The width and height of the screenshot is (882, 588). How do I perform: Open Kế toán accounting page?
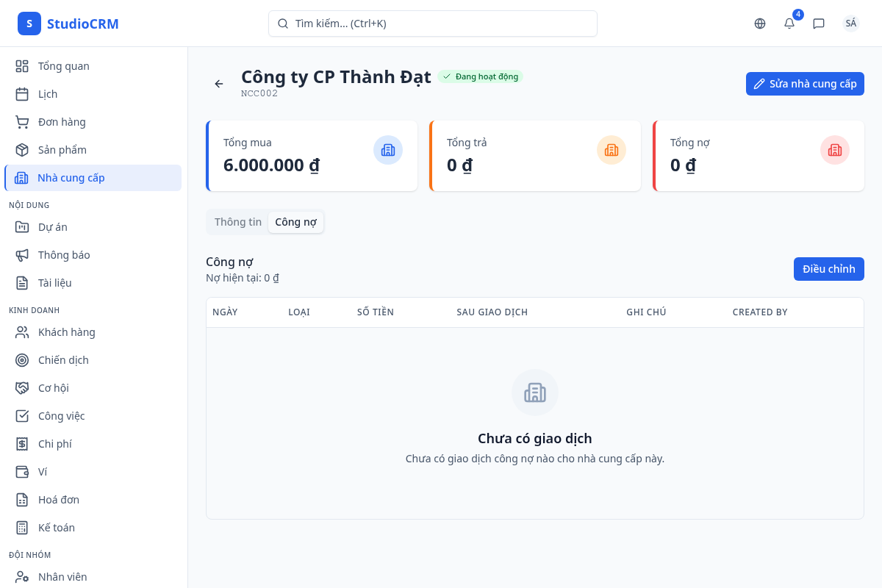[56, 528]
